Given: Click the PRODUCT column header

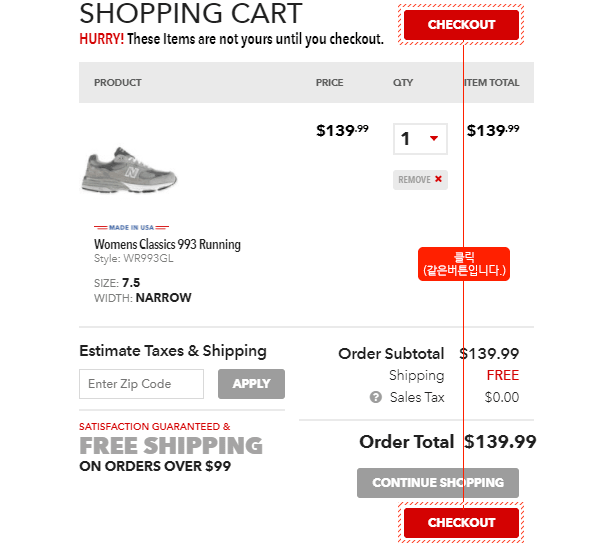Looking at the screenshot, I should pos(118,83).
